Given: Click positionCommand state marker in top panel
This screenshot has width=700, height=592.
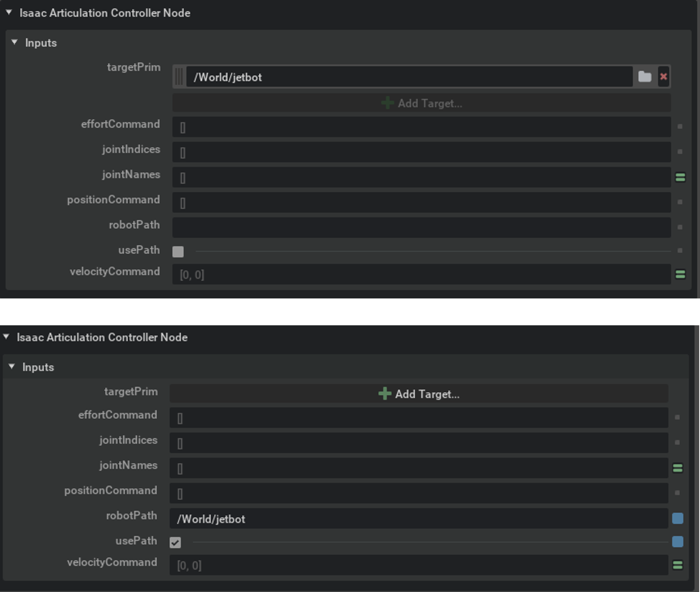Looking at the screenshot, I should click(680, 202).
